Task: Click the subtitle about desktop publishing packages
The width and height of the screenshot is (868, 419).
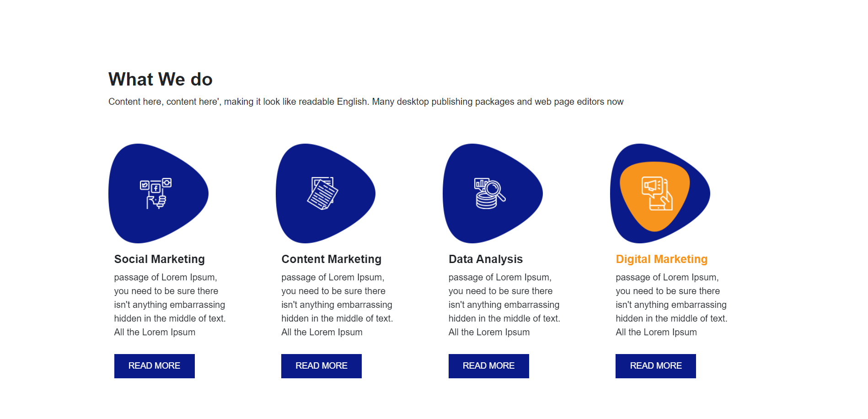Action: click(x=366, y=102)
